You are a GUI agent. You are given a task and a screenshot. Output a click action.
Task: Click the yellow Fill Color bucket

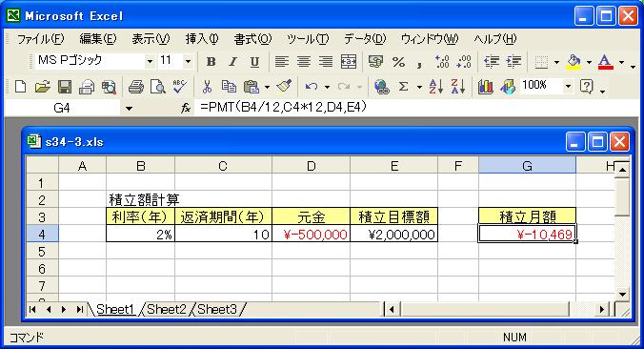tap(574, 62)
